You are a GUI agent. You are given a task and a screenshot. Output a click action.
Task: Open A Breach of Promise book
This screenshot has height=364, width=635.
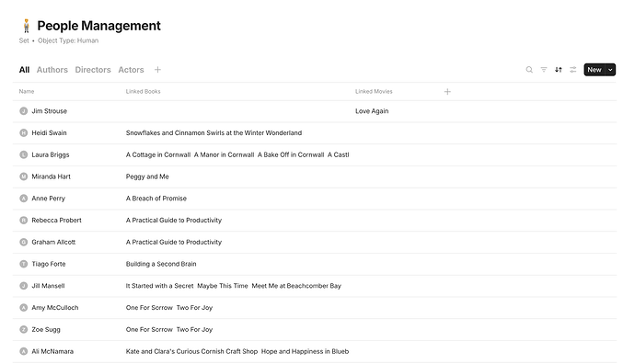[x=156, y=199]
